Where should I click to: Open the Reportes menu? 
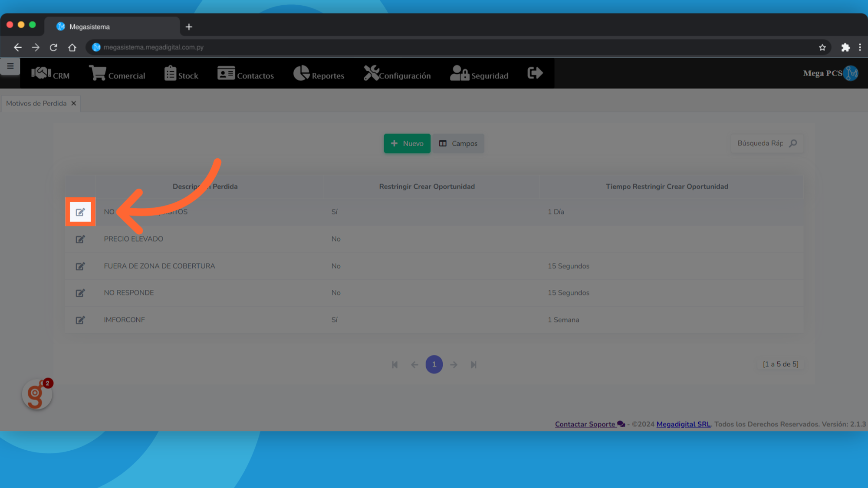pos(319,74)
